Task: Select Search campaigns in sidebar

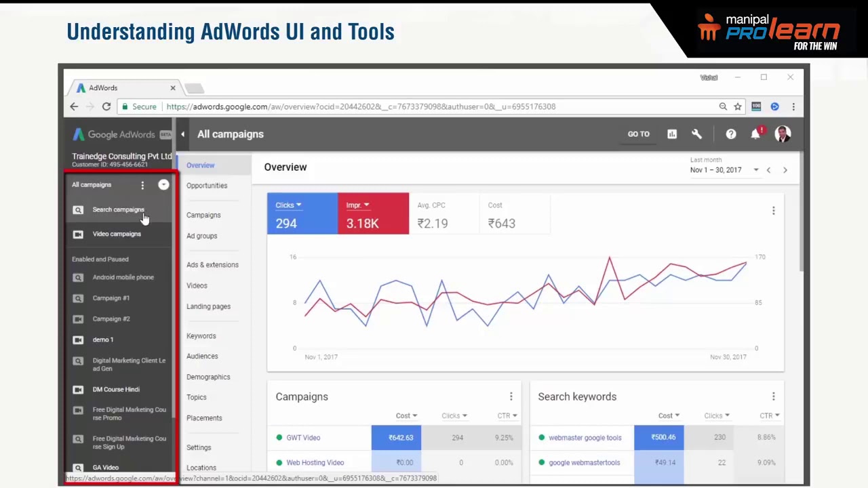Action: tap(118, 209)
